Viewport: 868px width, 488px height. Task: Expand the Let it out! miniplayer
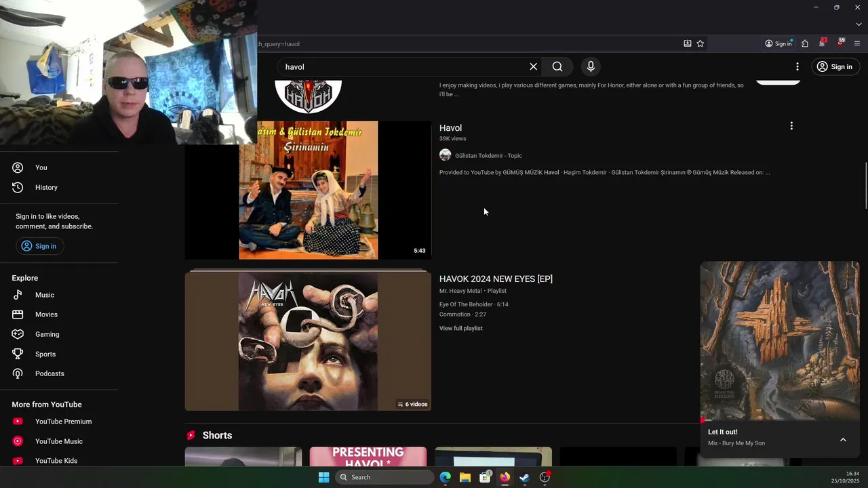click(843, 439)
